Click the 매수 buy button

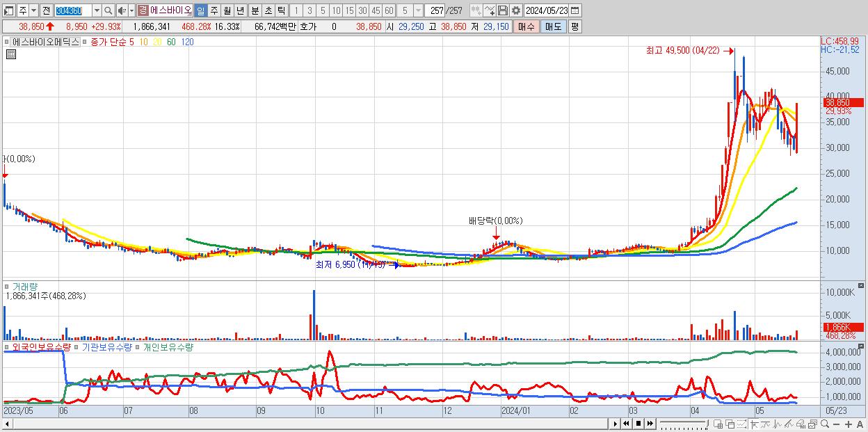[x=527, y=26]
